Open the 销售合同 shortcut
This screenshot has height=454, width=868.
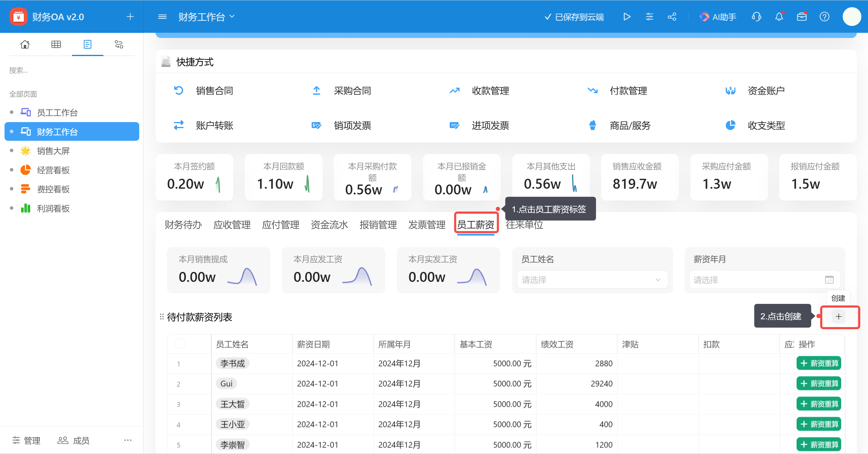203,90
